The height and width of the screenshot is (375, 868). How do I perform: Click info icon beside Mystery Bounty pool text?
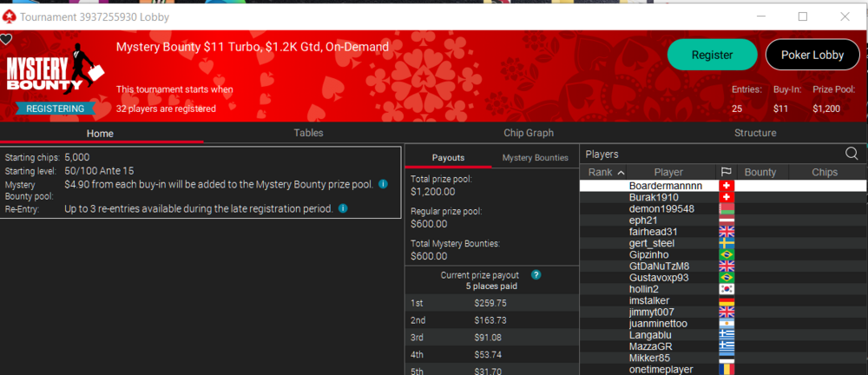click(383, 184)
